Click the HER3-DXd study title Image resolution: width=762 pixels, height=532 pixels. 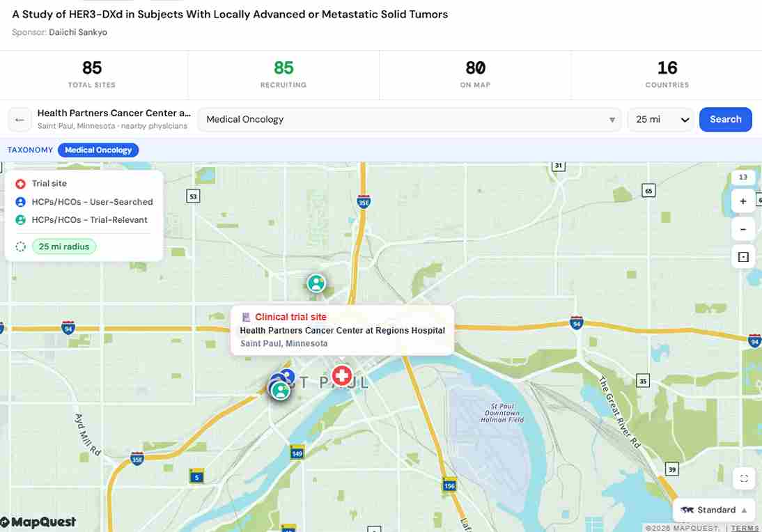[230, 14]
